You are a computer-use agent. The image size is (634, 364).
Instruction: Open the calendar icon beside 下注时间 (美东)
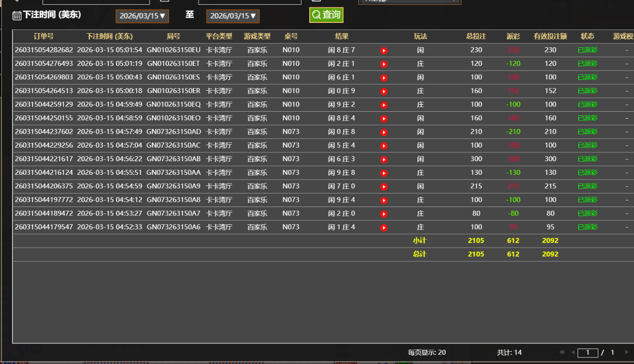16,15
